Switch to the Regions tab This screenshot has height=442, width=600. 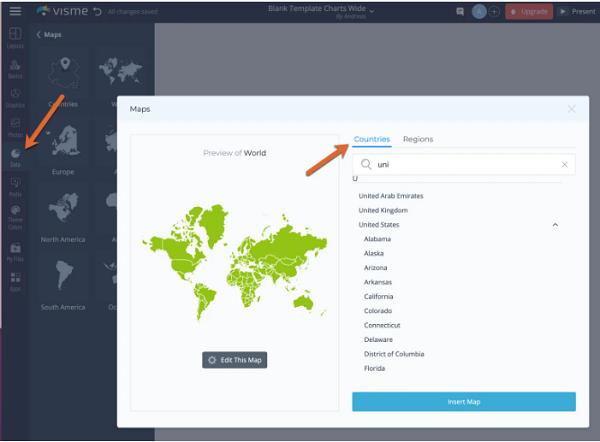[x=418, y=139]
